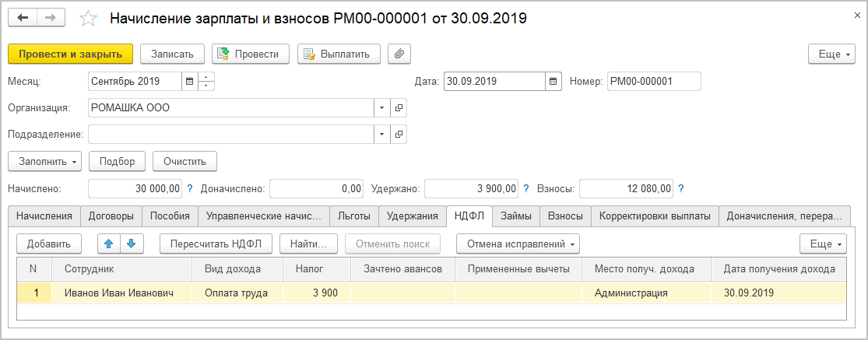Expand the Организация dropdown list
868x340 pixels.
point(381,108)
